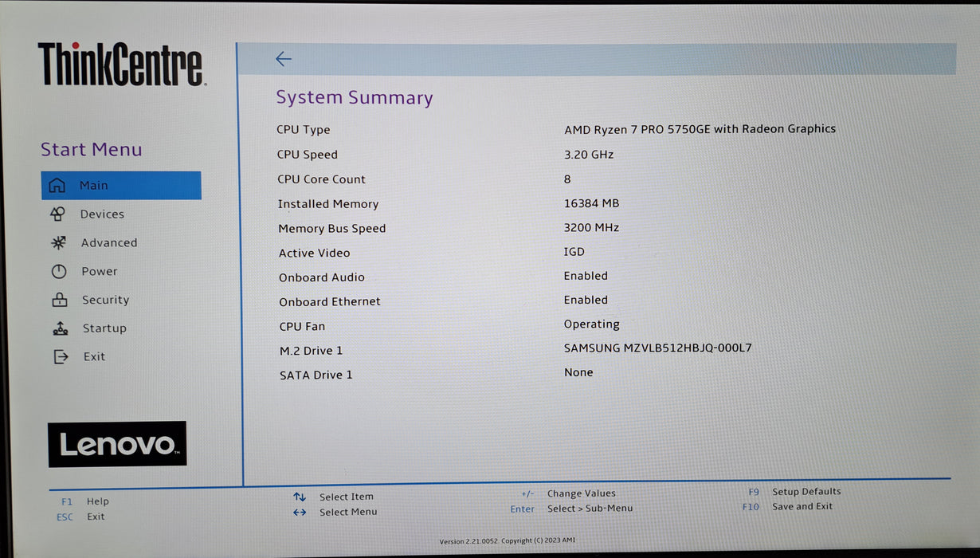980x558 pixels.
Task: Click F9 Setup Defaults
Action: (794, 492)
